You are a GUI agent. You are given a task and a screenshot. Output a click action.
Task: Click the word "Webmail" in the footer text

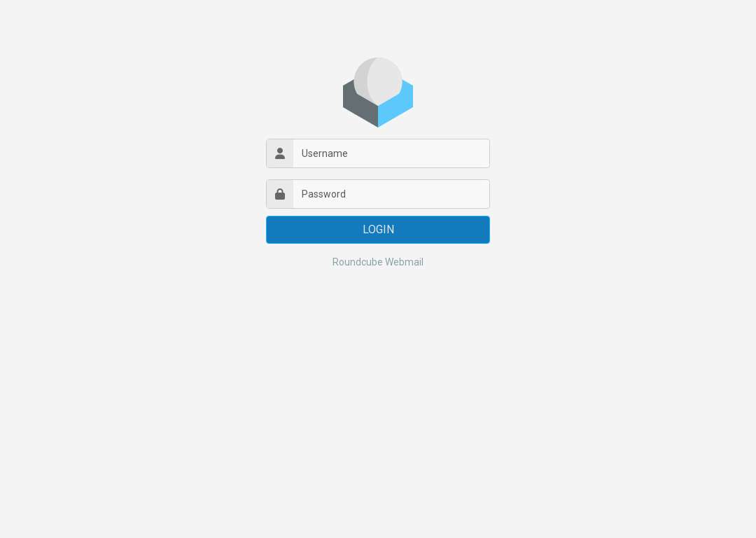(x=404, y=262)
